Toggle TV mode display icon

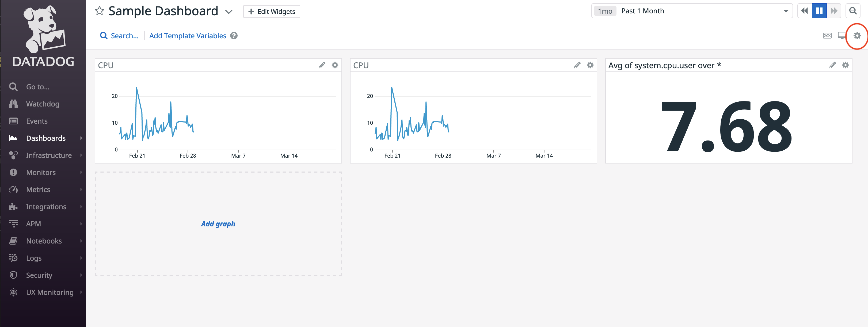pyautogui.click(x=842, y=36)
